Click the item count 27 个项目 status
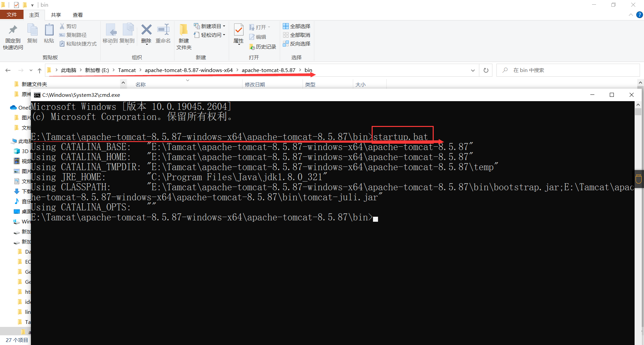Screen dimensions: 644x345 (17, 340)
